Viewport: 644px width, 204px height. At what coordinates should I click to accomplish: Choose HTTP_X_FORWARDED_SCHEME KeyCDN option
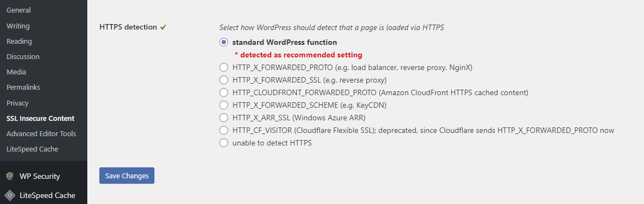tap(223, 106)
